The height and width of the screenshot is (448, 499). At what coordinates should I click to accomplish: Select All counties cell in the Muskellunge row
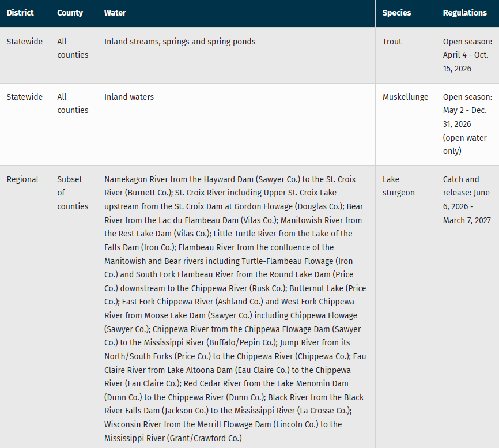pyautogui.click(x=73, y=104)
